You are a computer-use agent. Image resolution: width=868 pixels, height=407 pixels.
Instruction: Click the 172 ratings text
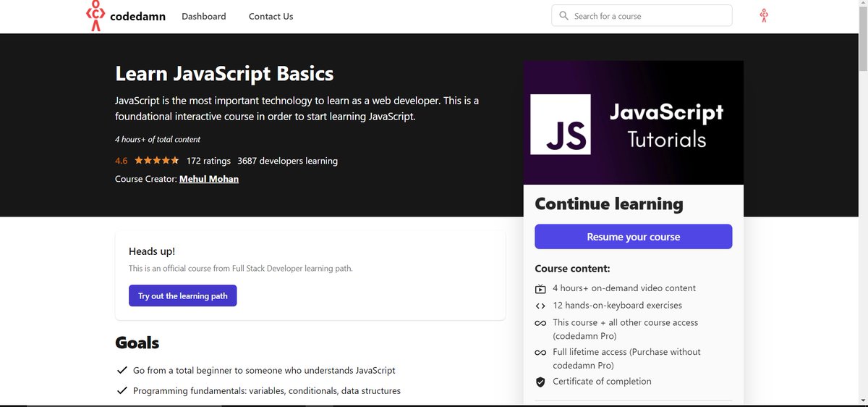(x=208, y=161)
